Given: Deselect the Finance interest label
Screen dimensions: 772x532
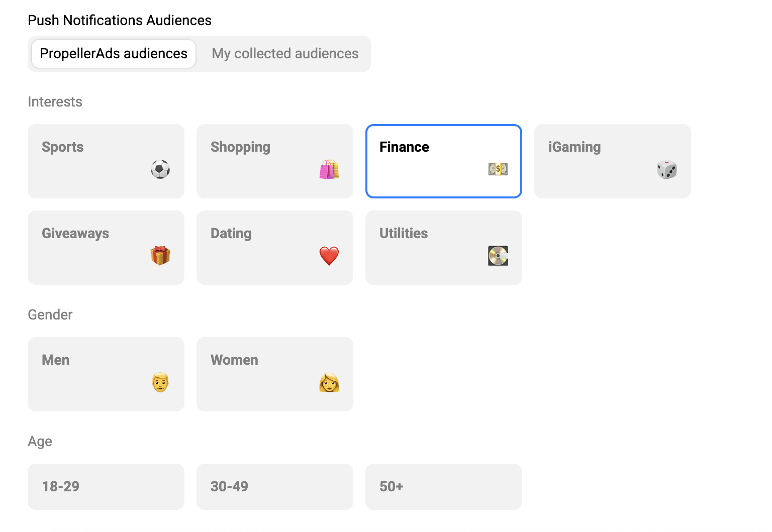Looking at the screenshot, I should [404, 147].
